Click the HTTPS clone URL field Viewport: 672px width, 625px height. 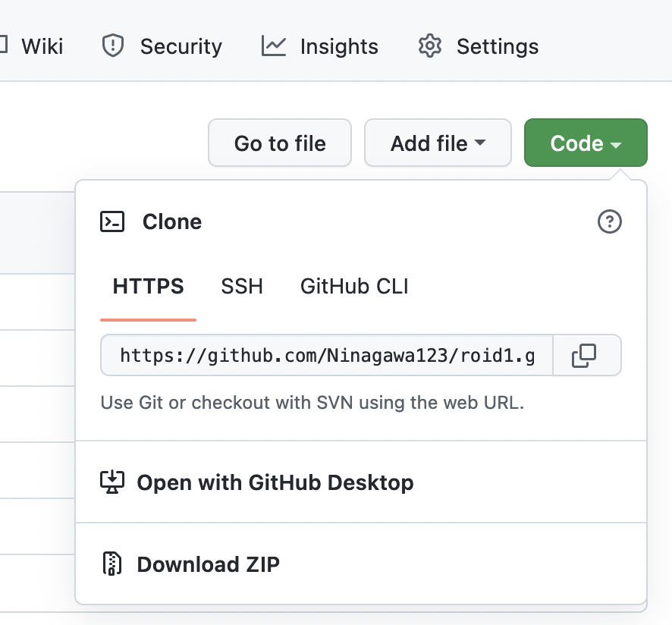(x=327, y=356)
